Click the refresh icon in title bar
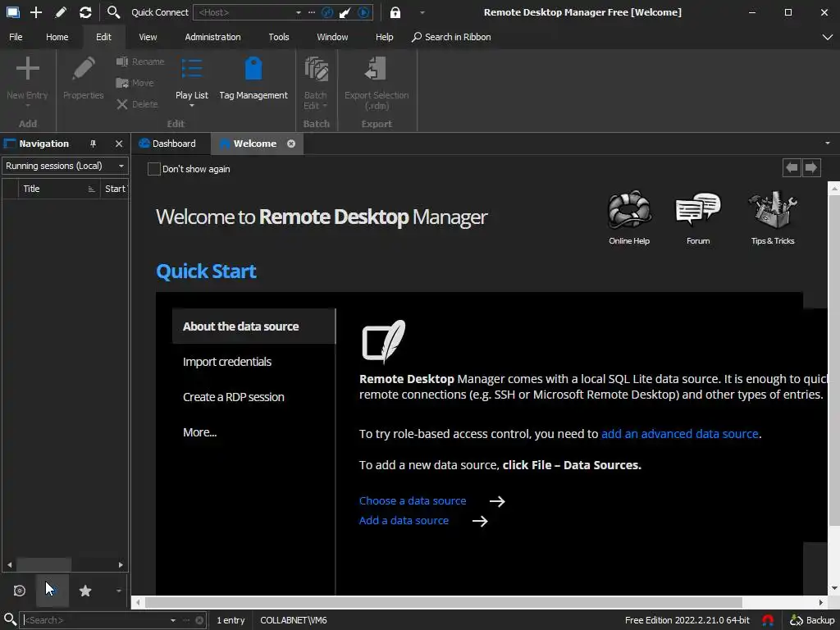The width and height of the screenshot is (840, 630). point(85,11)
